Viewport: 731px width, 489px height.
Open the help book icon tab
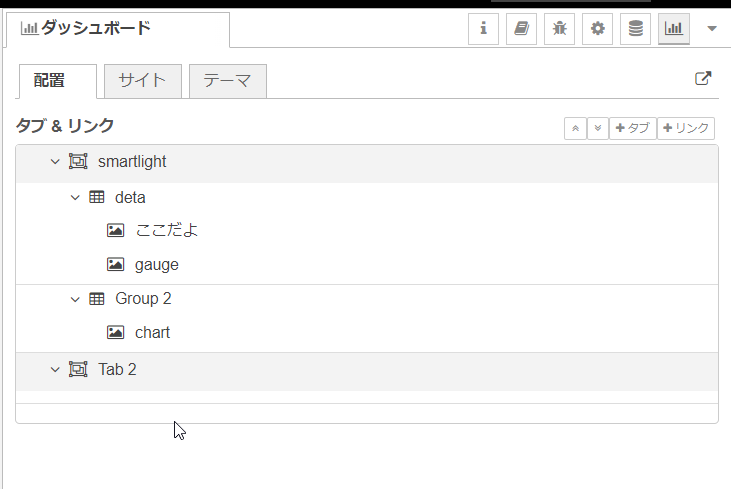pyautogui.click(x=521, y=29)
